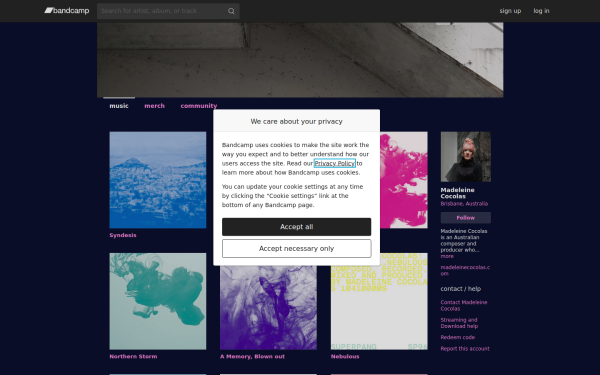The image size is (600, 375).
Task: Click the Madeleine Cocolas artist name
Action: (457, 193)
